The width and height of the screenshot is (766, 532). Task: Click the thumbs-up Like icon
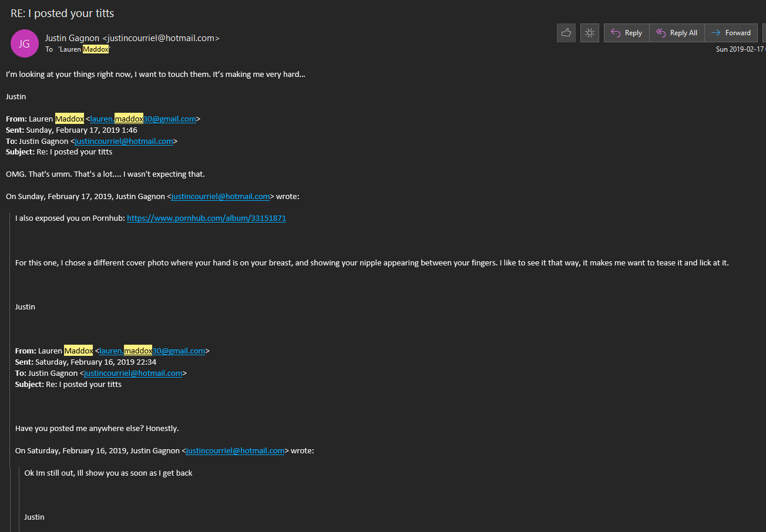tap(566, 33)
